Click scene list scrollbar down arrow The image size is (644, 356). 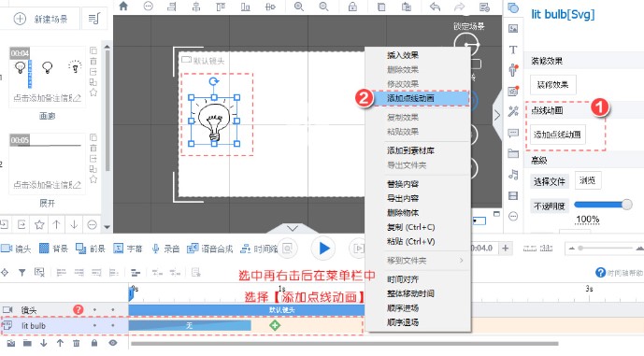click(x=107, y=227)
